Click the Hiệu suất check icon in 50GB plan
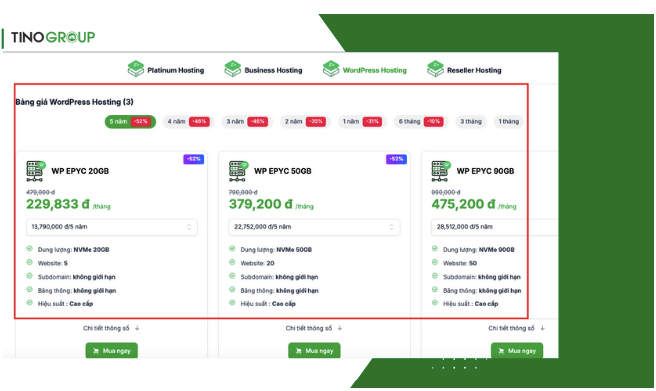The width and height of the screenshot is (656, 391). [232, 303]
